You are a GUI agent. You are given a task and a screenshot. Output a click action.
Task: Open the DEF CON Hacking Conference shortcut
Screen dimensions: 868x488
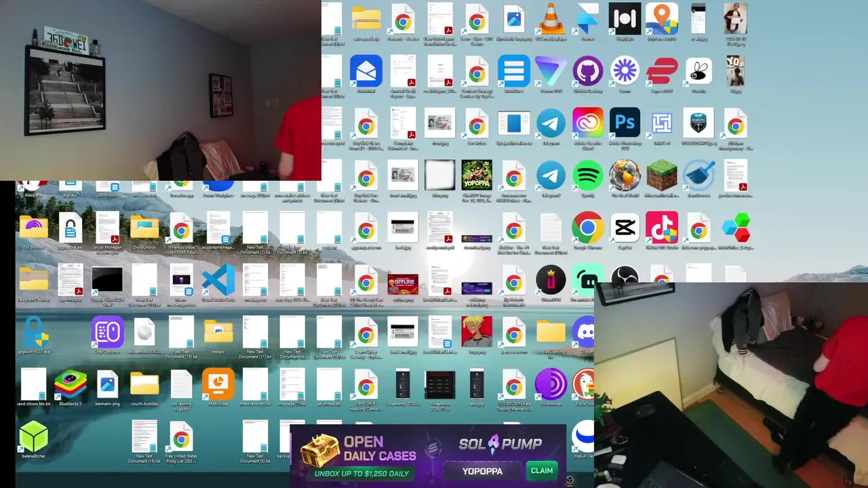point(366,385)
